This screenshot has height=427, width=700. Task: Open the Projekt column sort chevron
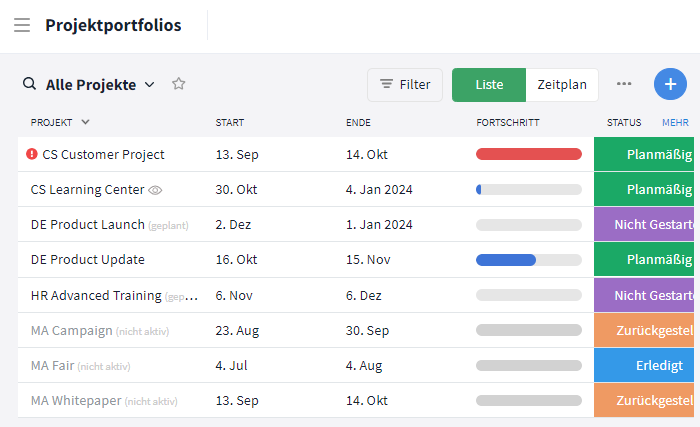[x=85, y=122]
